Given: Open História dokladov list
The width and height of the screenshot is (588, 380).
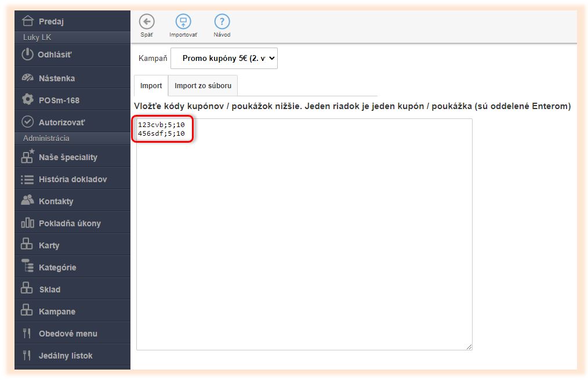Looking at the screenshot, I should point(72,179).
